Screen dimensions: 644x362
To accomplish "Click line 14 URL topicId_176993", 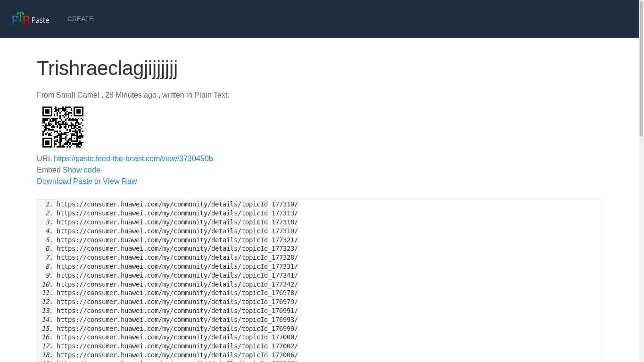I will (177, 320).
